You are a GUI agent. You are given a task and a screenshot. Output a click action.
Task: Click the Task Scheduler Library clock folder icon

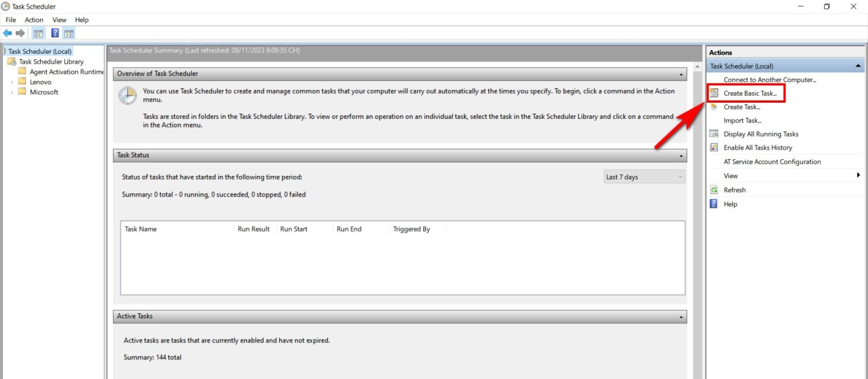tap(11, 61)
